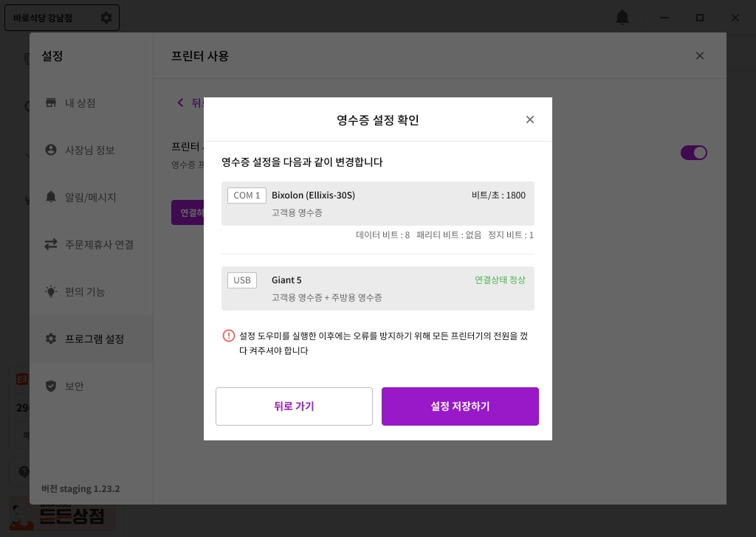The width and height of the screenshot is (756, 537).
Task: Click the 보안 shield icon
Action: pyautogui.click(x=51, y=386)
